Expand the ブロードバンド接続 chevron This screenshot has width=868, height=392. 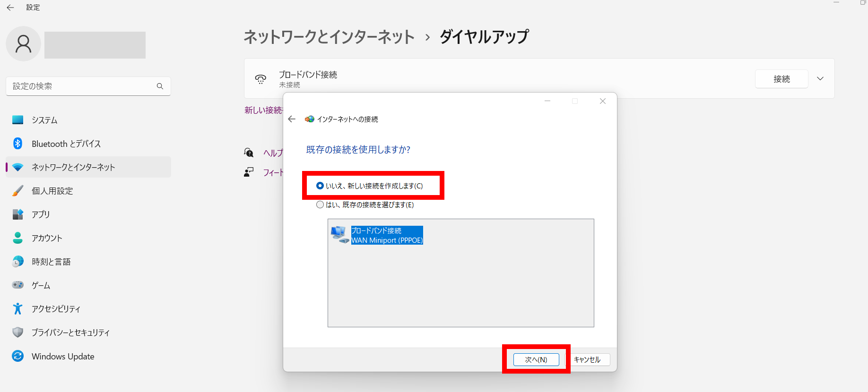pyautogui.click(x=820, y=79)
